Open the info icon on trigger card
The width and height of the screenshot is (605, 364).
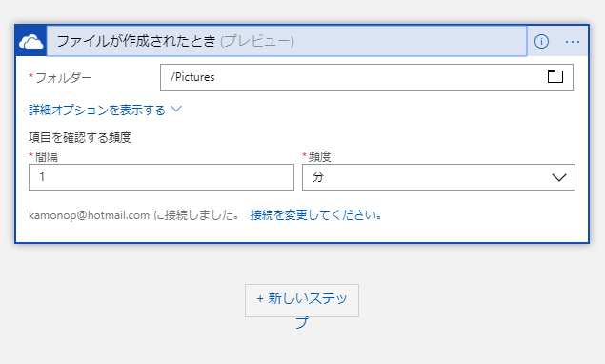pyautogui.click(x=541, y=41)
